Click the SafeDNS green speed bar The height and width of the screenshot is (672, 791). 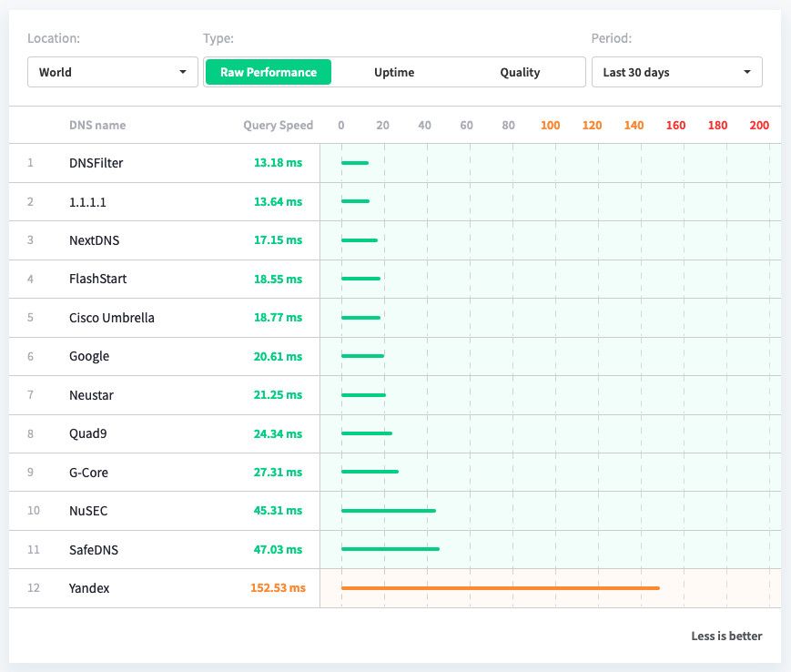[x=390, y=549]
